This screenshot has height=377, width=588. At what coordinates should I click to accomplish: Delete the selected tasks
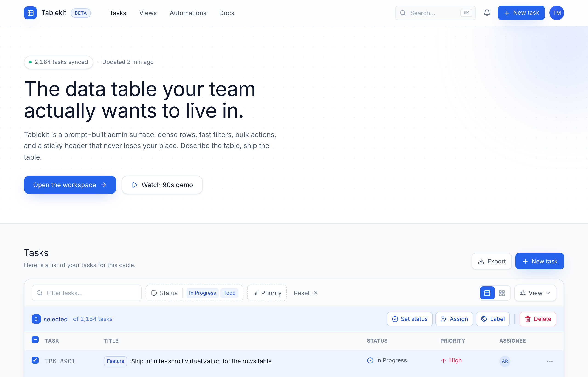click(538, 319)
